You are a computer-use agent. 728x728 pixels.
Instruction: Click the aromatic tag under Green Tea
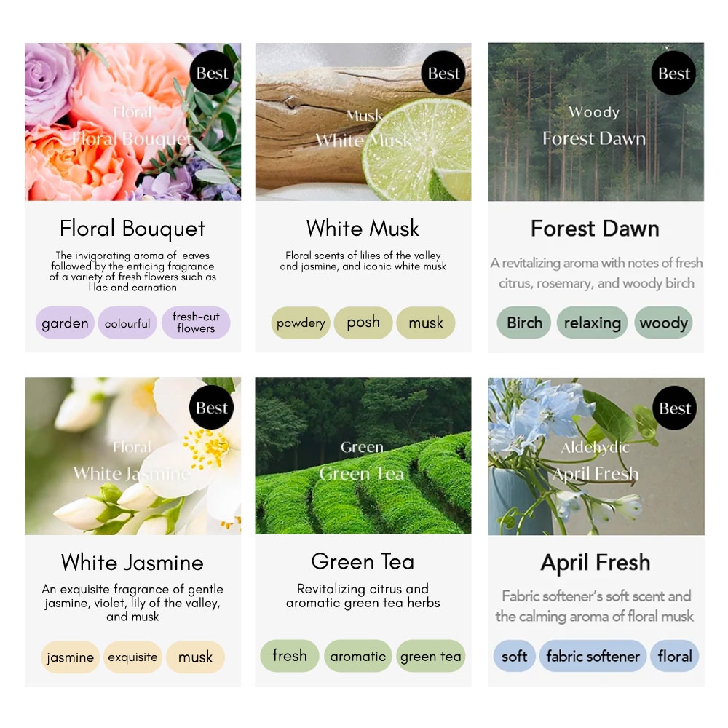click(358, 656)
